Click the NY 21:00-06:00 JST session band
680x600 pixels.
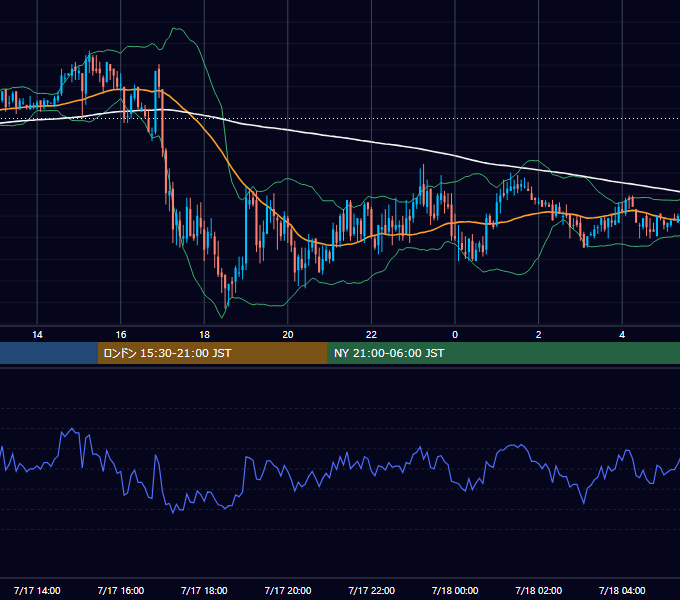point(503,353)
